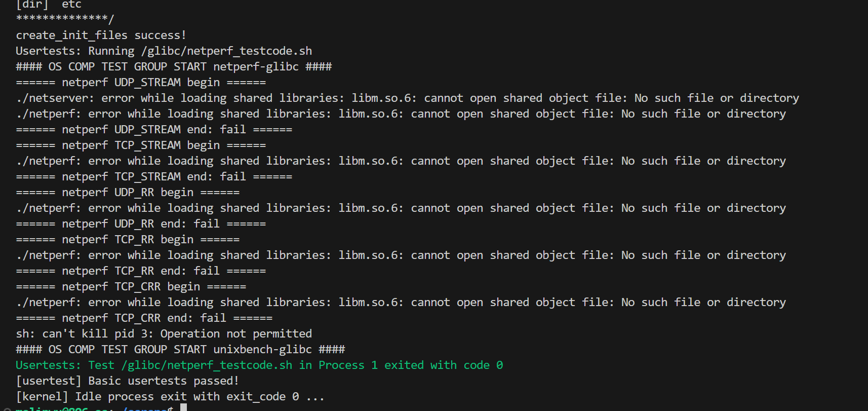The width and height of the screenshot is (868, 411).
Task: Click the "netperf TCP_CRR end: fail" line
Action: click(x=144, y=318)
